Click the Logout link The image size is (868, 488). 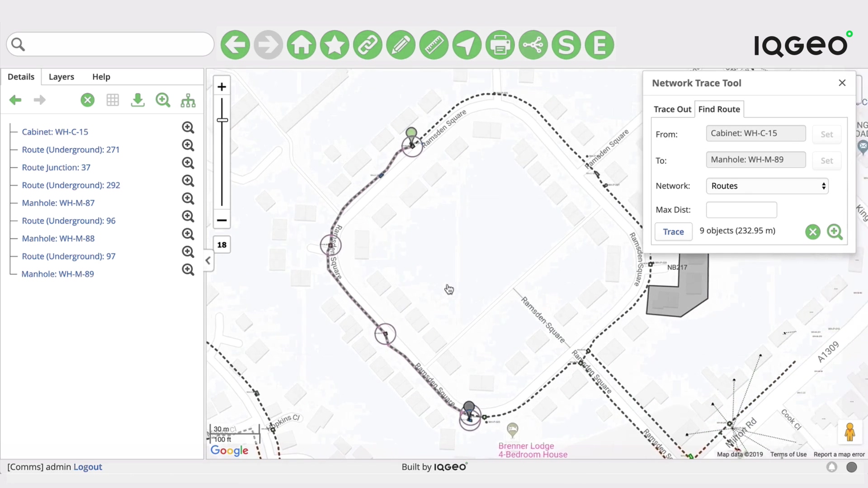pyautogui.click(x=88, y=467)
